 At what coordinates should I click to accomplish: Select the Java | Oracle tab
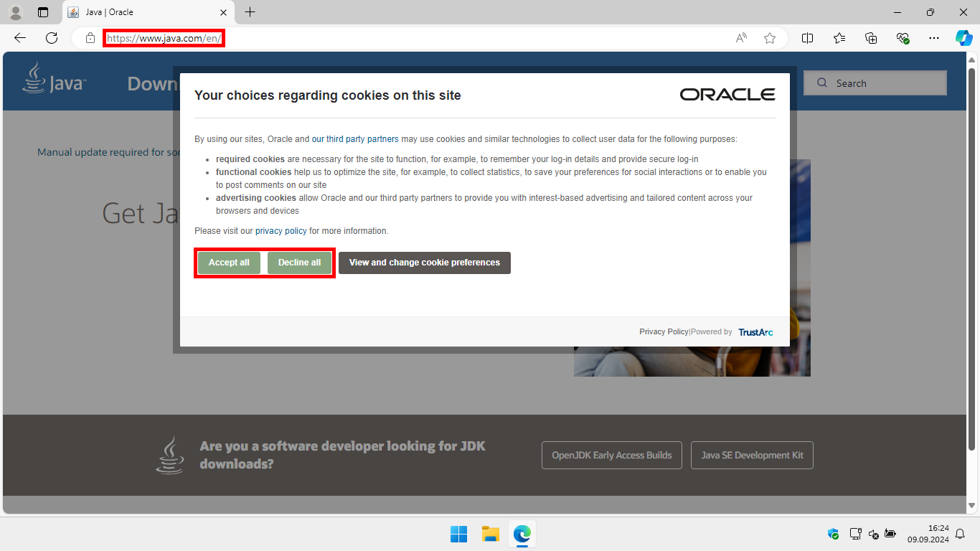(148, 12)
